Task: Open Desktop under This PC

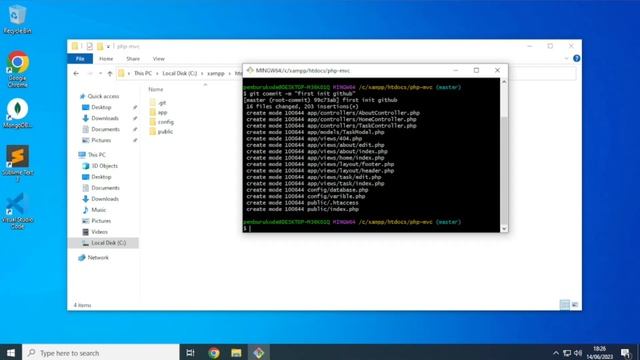Action: (x=101, y=177)
